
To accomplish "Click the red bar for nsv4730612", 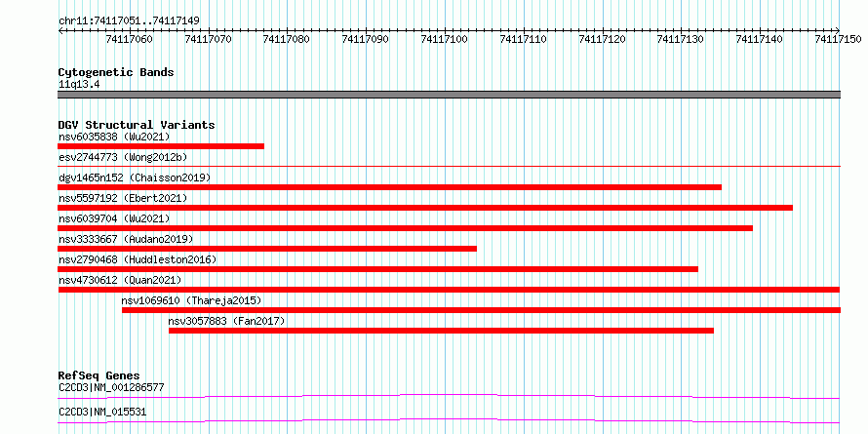I will (x=449, y=290).
